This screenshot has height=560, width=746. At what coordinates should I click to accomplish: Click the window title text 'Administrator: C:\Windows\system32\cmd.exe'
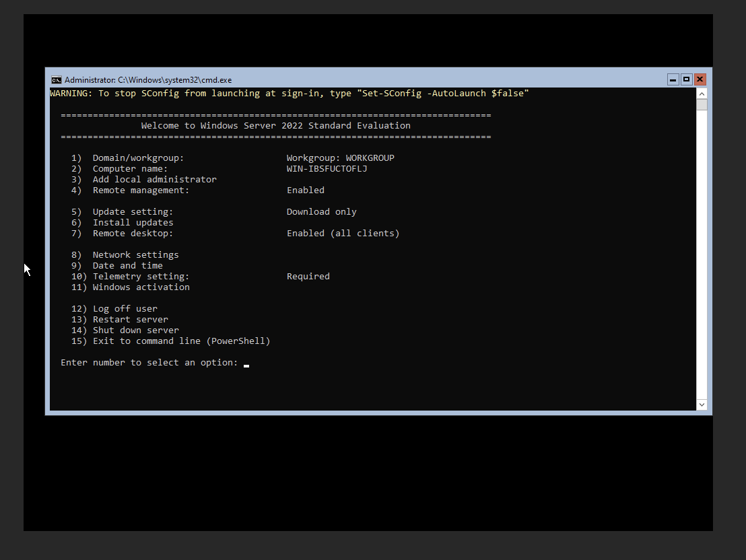(148, 80)
